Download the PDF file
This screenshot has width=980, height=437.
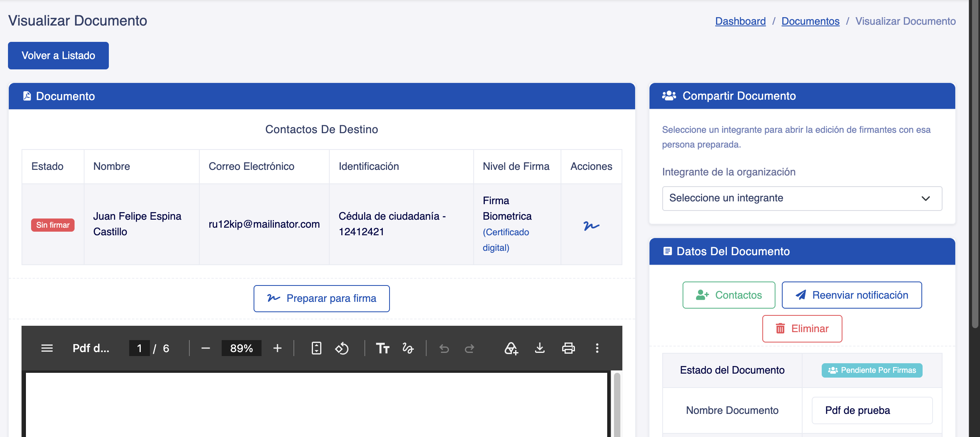coord(540,348)
